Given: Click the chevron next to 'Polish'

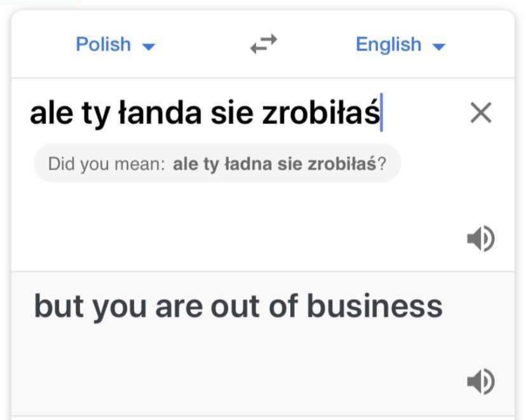Looking at the screenshot, I should (x=148, y=46).
